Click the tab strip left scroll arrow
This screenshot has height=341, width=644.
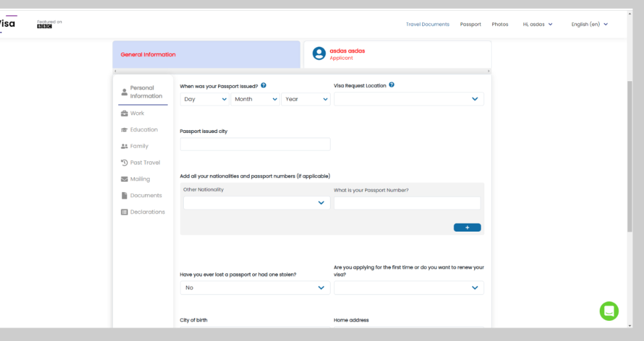(115, 71)
